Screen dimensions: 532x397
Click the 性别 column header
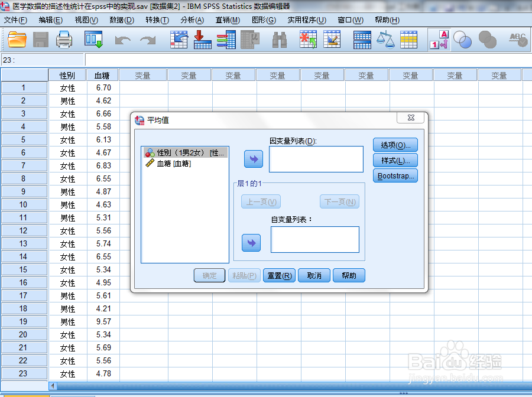67,75
